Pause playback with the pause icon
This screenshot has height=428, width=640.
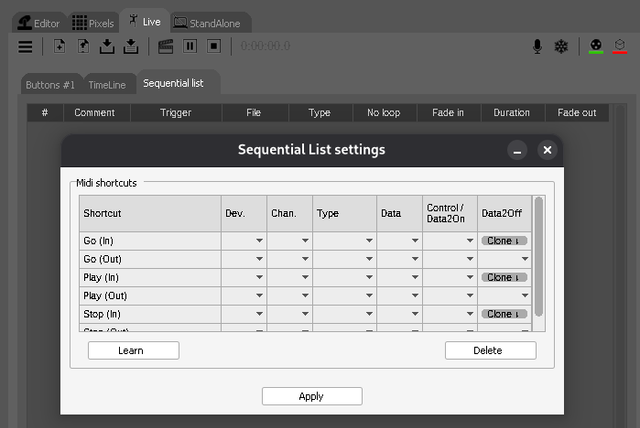190,46
